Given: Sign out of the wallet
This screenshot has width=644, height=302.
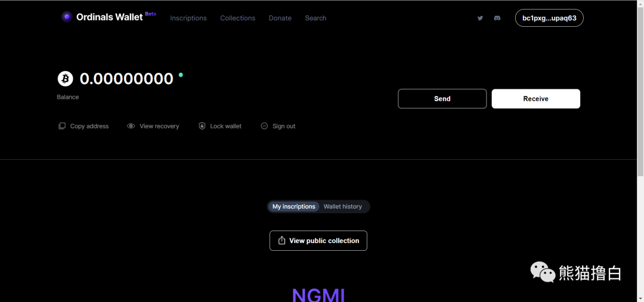Looking at the screenshot, I should 278,126.
